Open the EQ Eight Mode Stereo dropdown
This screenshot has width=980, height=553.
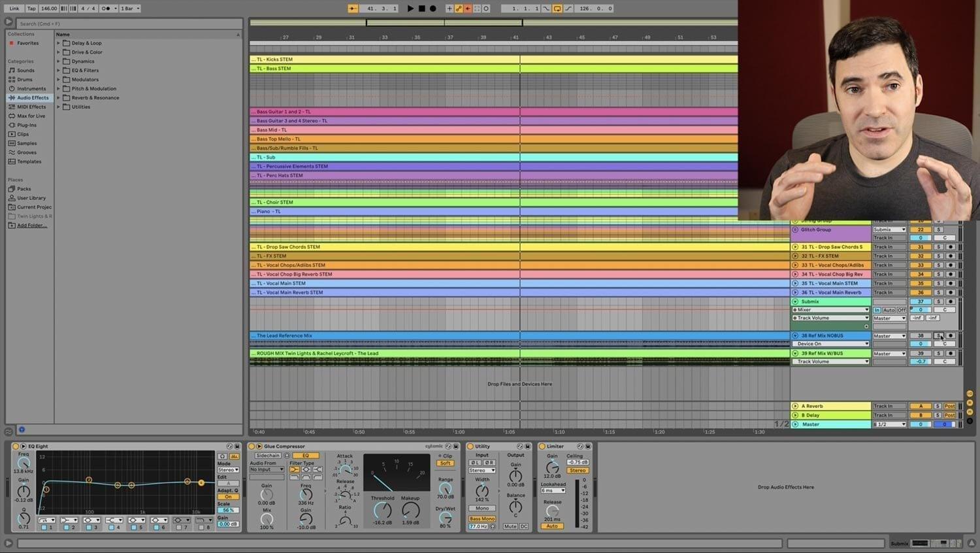pos(228,470)
